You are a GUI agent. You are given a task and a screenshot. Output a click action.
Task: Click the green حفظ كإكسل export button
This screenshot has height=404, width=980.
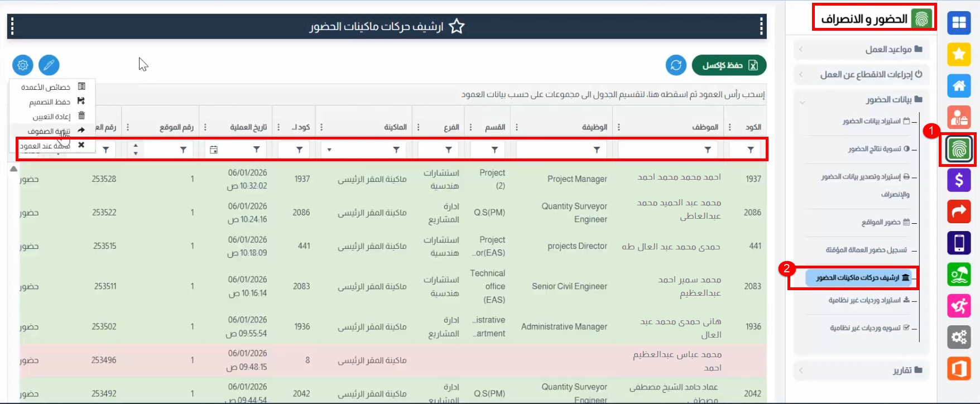click(729, 65)
